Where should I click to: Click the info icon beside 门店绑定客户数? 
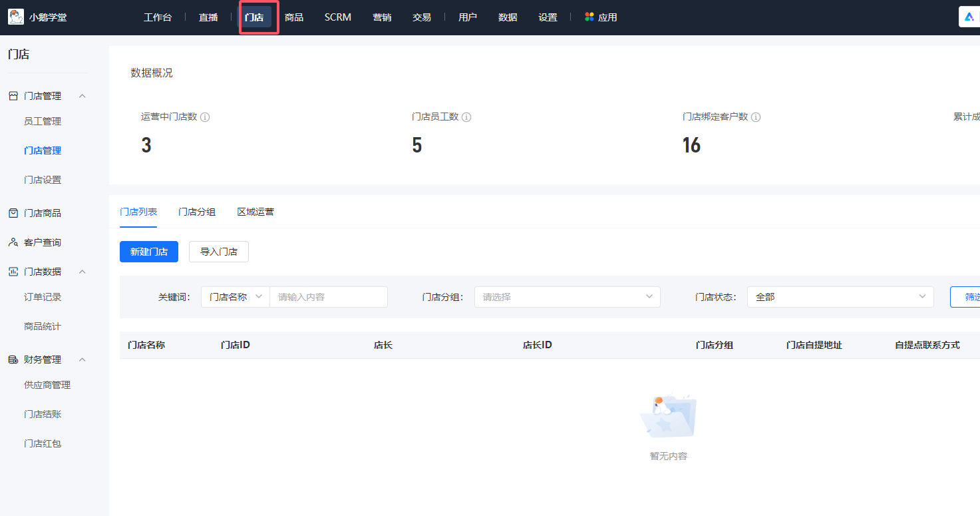pyautogui.click(x=756, y=117)
